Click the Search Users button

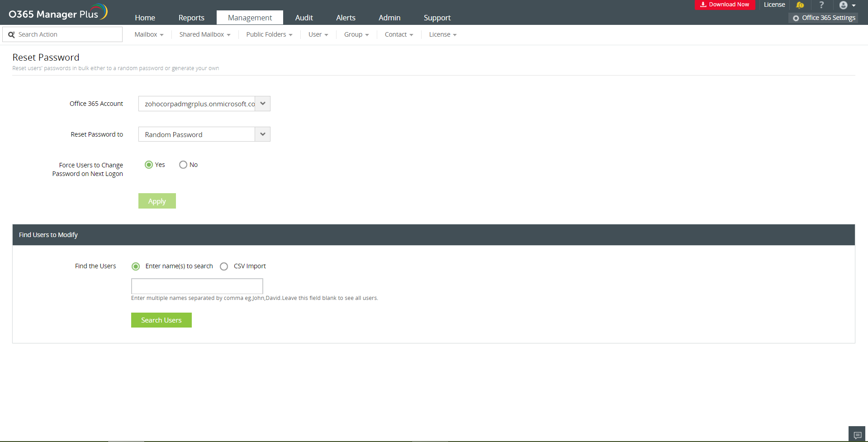[x=161, y=320]
